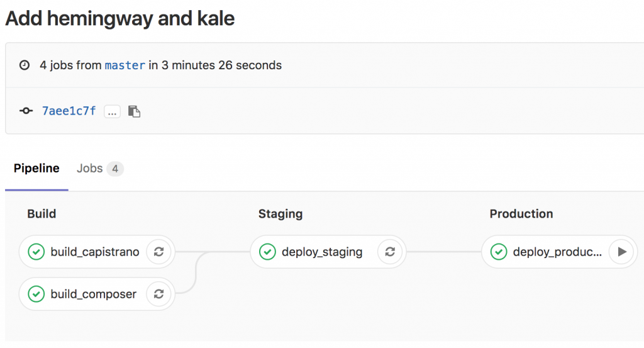Click deploy_staging green passed status icon

click(267, 252)
